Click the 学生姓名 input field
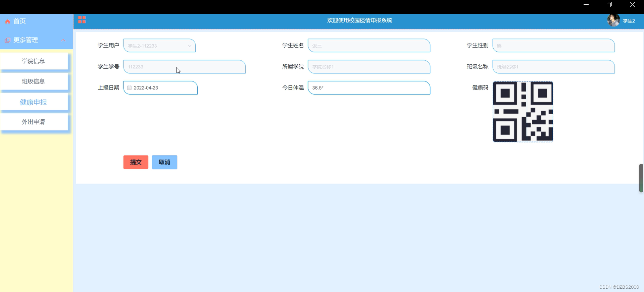The width and height of the screenshot is (644, 292). 369,46
